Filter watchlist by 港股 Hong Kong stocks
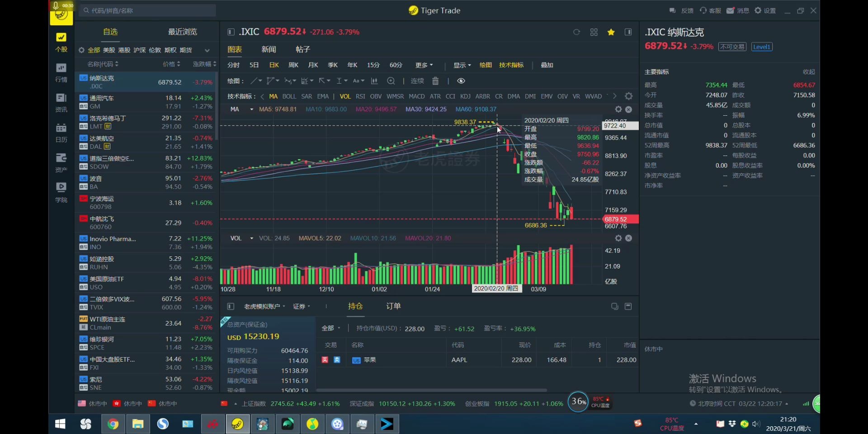Image resolution: width=868 pixels, height=434 pixels. click(x=124, y=50)
